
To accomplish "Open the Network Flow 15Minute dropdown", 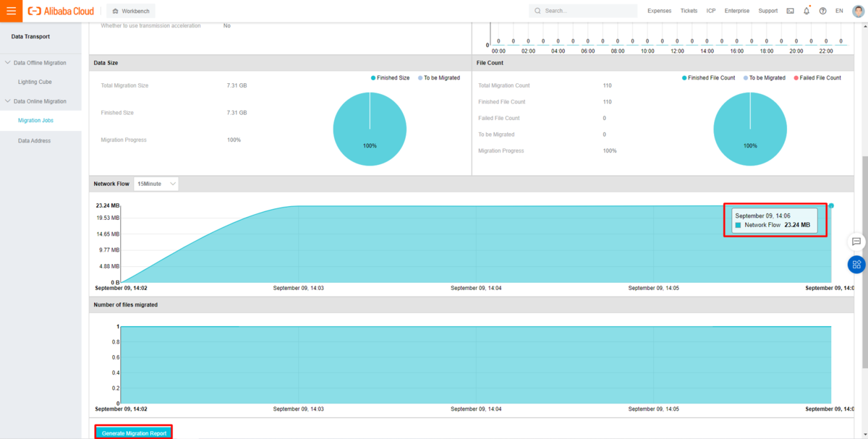I will click(156, 184).
